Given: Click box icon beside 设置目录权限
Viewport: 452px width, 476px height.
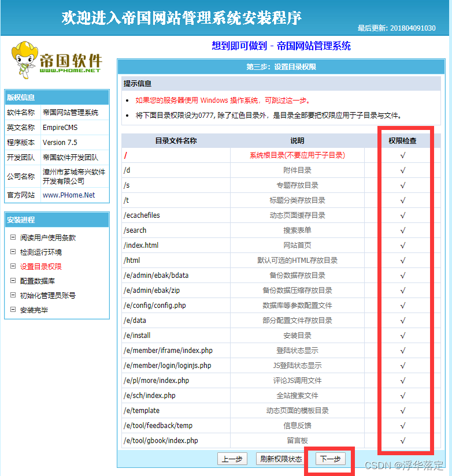Looking at the screenshot, I should click(13, 266).
